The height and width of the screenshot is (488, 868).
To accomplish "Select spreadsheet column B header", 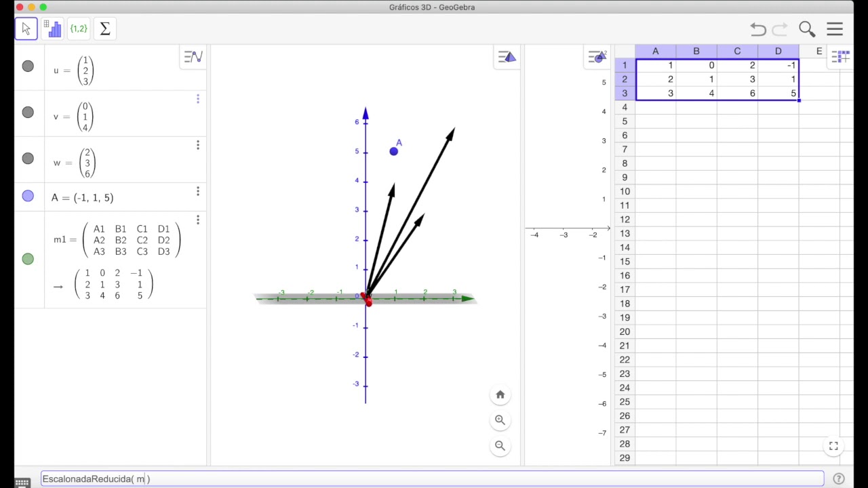I will point(696,52).
